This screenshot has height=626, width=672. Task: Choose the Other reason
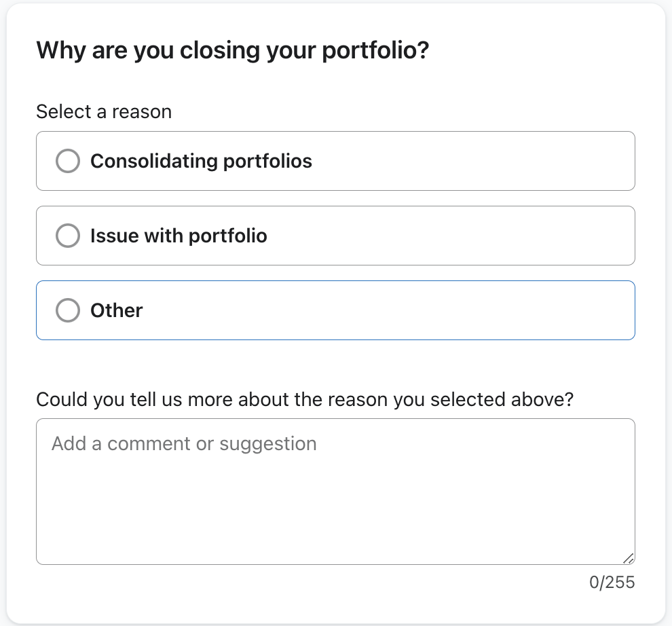[116, 310]
